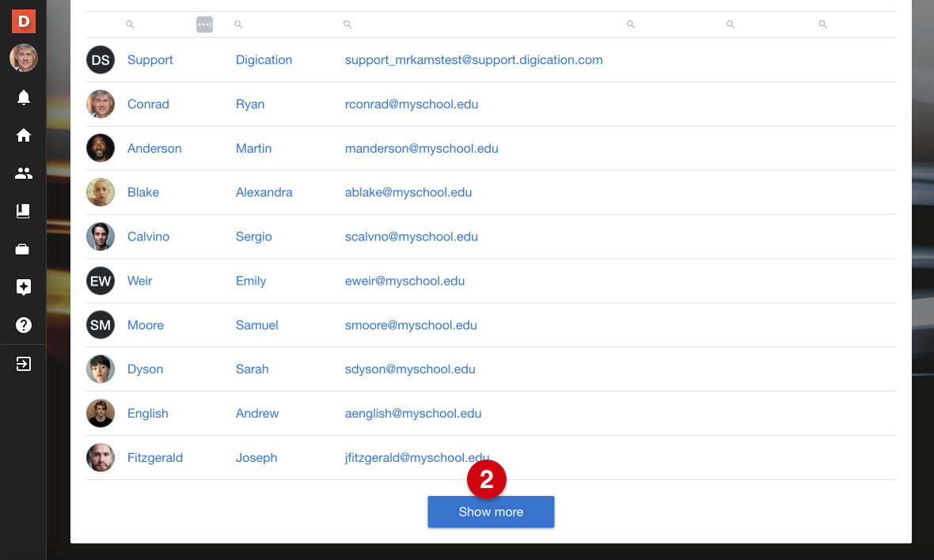Click first name Alexandra
Viewport: 934px width, 560px height.
[264, 192]
